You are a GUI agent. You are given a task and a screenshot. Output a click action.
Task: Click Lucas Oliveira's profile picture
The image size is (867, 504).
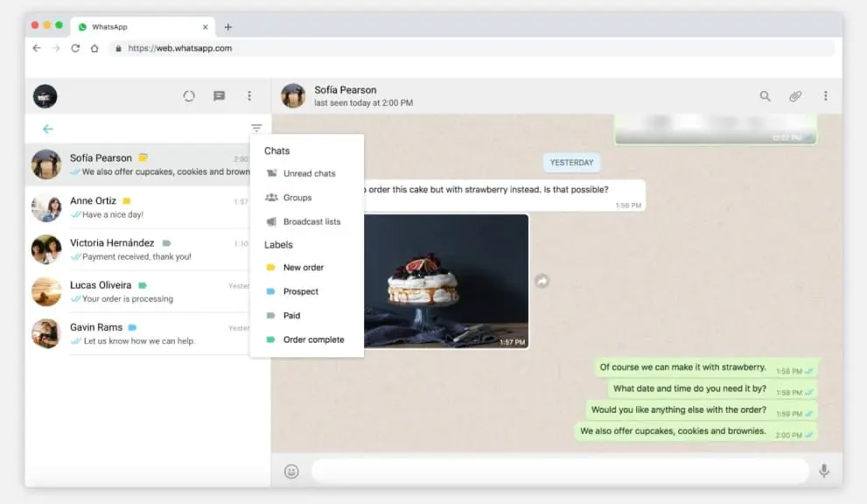pos(46,291)
